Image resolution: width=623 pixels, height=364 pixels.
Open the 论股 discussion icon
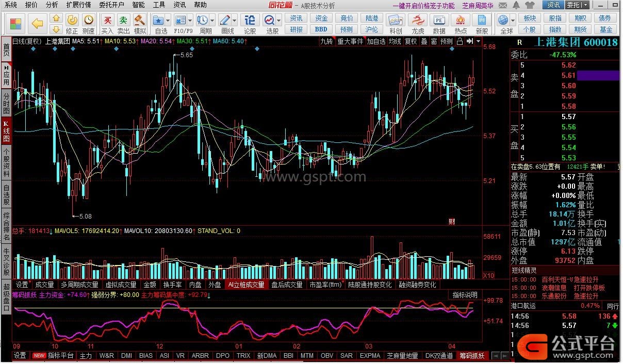pos(250,20)
